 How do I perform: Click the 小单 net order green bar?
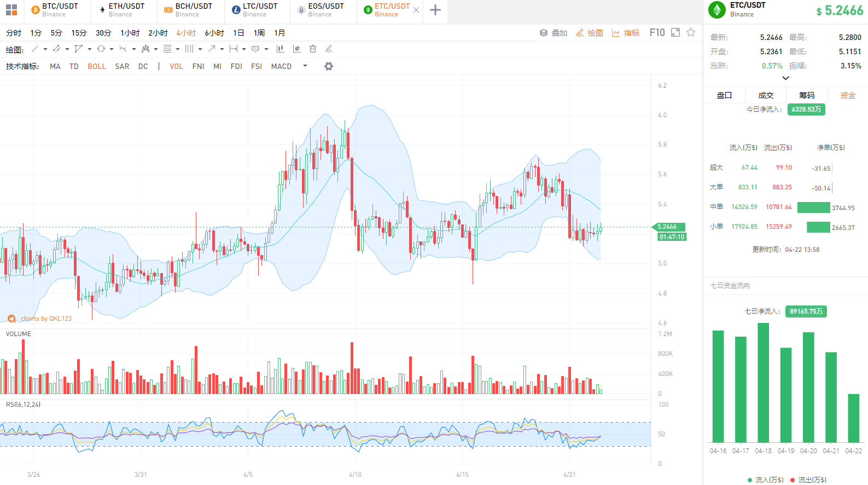click(818, 227)
